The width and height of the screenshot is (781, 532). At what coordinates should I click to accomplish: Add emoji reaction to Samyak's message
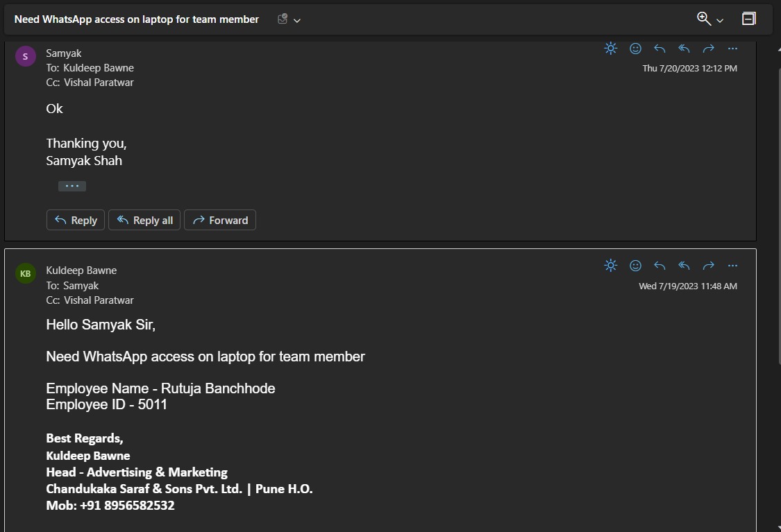tap(635, 49)
